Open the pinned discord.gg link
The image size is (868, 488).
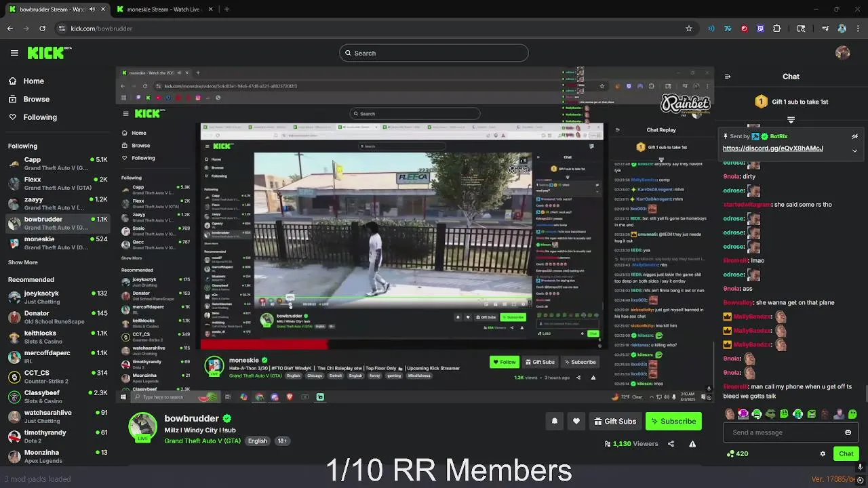772,148
